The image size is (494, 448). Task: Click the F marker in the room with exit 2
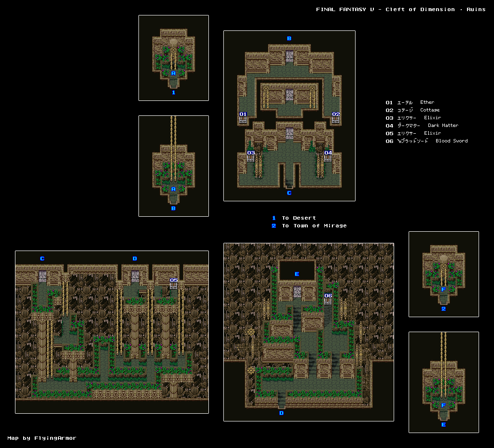click(x=444, y=290)
